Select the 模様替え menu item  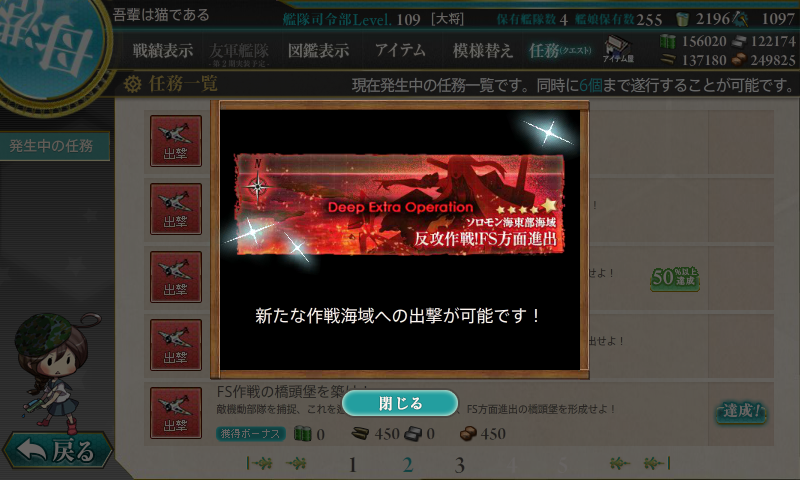[483, 50]
